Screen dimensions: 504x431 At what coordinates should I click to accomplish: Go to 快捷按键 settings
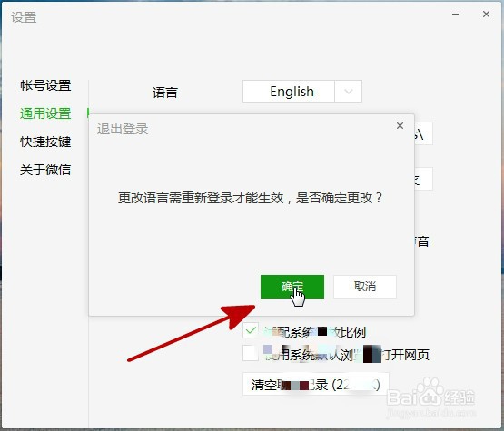click(45, 142)
